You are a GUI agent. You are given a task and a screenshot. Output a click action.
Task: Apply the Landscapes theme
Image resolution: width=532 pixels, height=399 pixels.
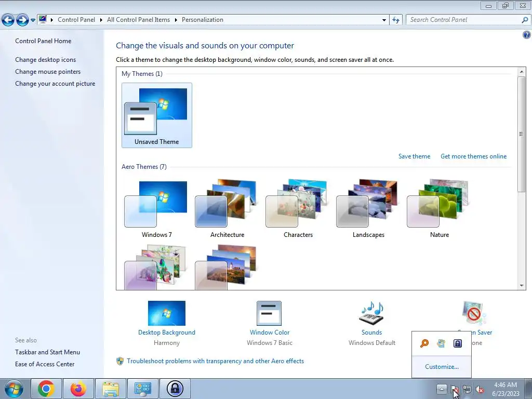click(368, 209)
